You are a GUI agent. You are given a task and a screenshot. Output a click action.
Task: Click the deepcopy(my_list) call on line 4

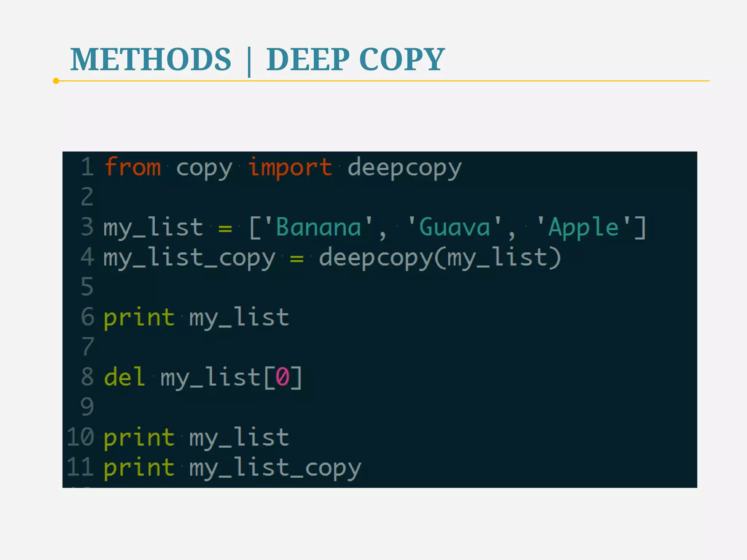pos(440,258)
